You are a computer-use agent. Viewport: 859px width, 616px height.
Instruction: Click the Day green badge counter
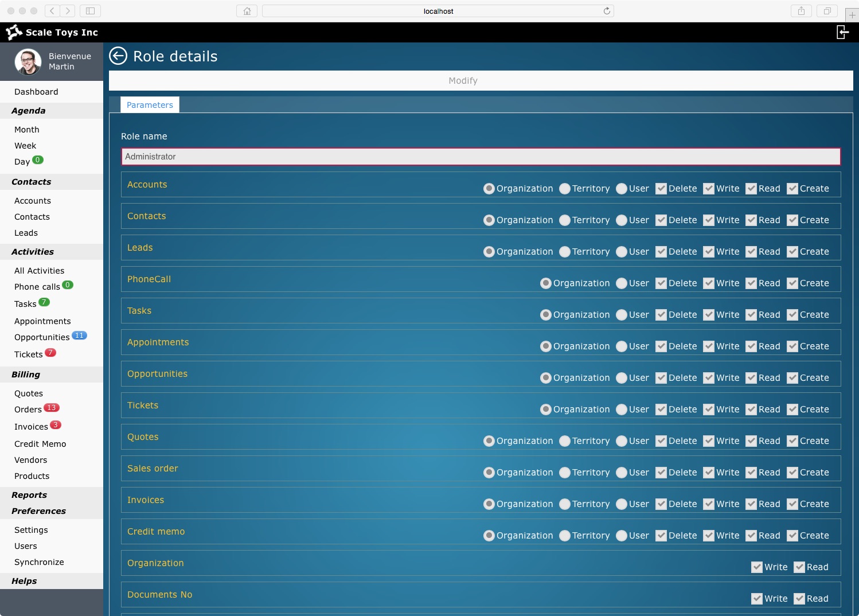pyautogui.click(x=38, y=160)
